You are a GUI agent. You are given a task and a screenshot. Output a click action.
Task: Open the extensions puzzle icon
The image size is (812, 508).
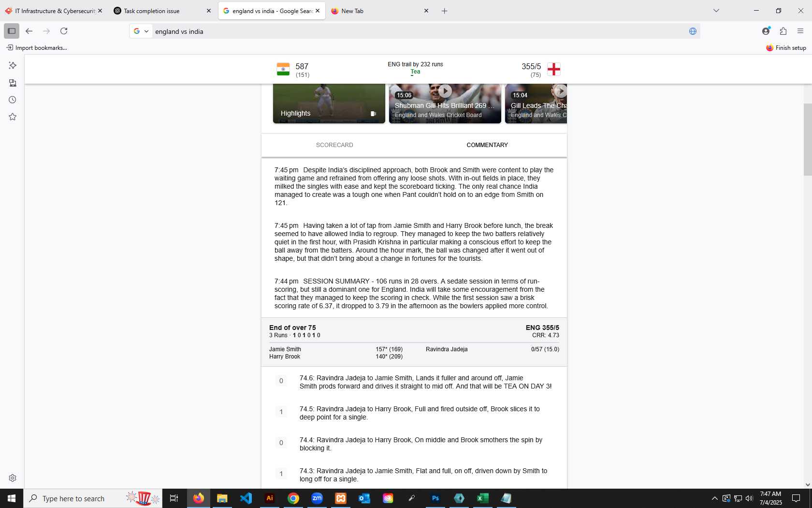(x=783, y=31)
